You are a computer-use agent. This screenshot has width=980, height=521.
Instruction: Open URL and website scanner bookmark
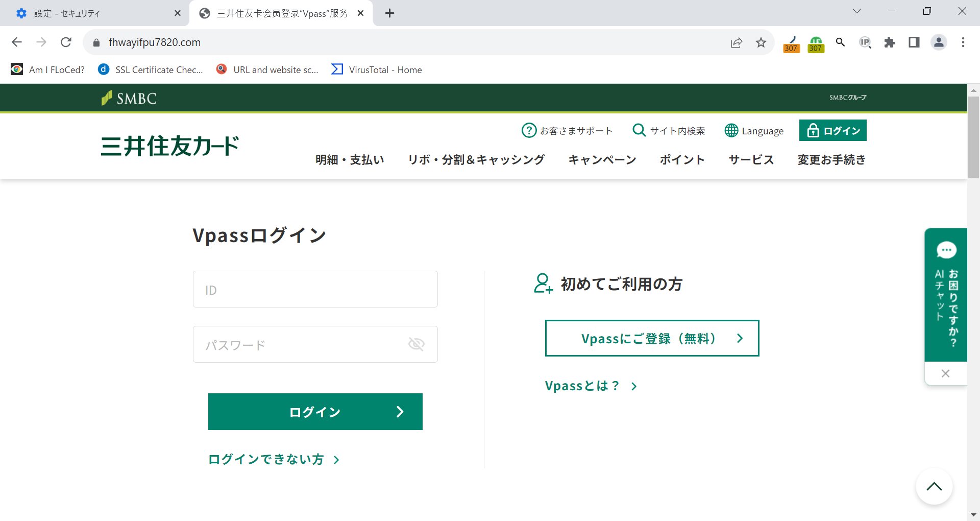(267, 69)
